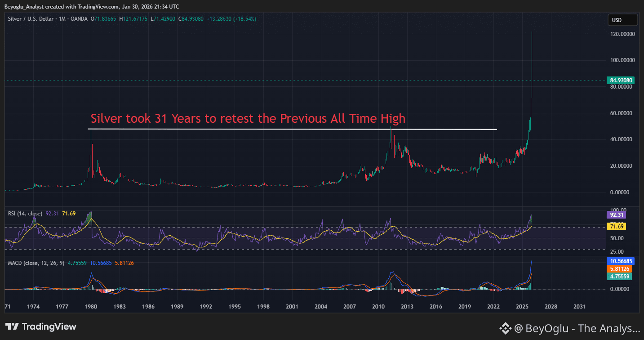The width and height of the screenshot is (644, 340).
Task: Click the Binance logo icon next to BeyOglu
Action: 505,329
